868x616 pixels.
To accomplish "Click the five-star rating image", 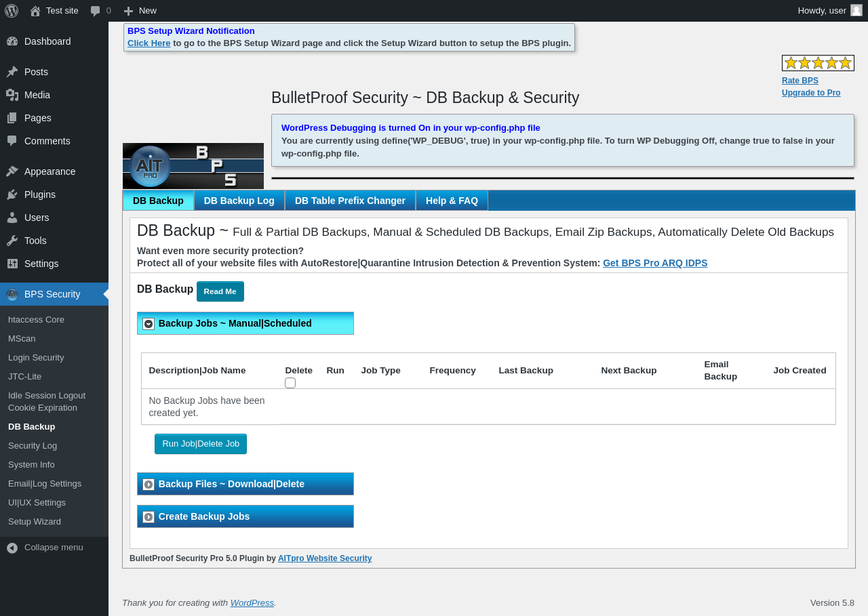I will pyautogui.click(x=818, y=63).
